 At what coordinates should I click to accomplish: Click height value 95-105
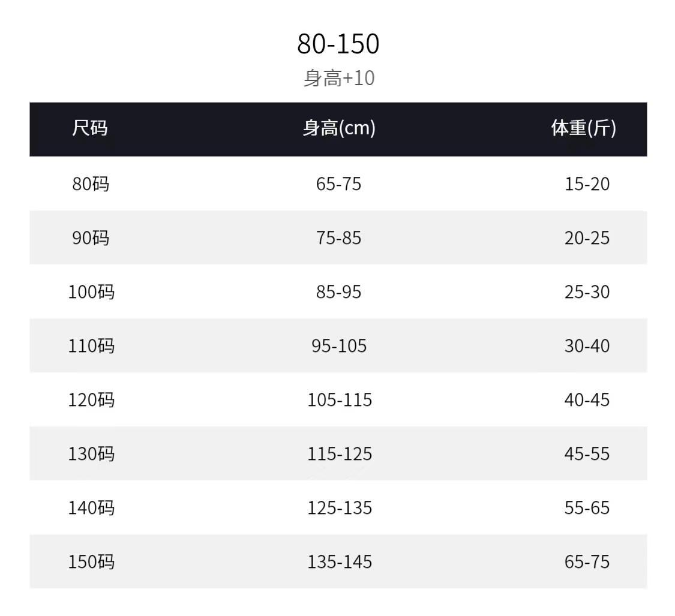pos(339,345)
